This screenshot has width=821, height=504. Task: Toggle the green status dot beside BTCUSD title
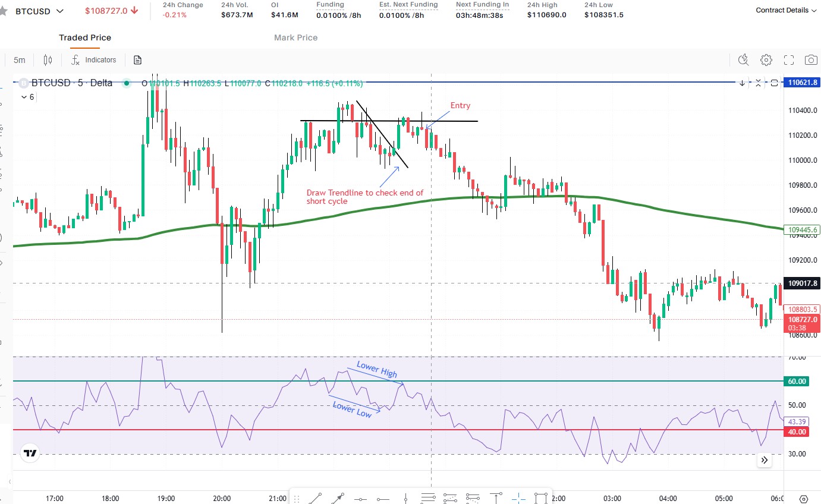[126, 83]
